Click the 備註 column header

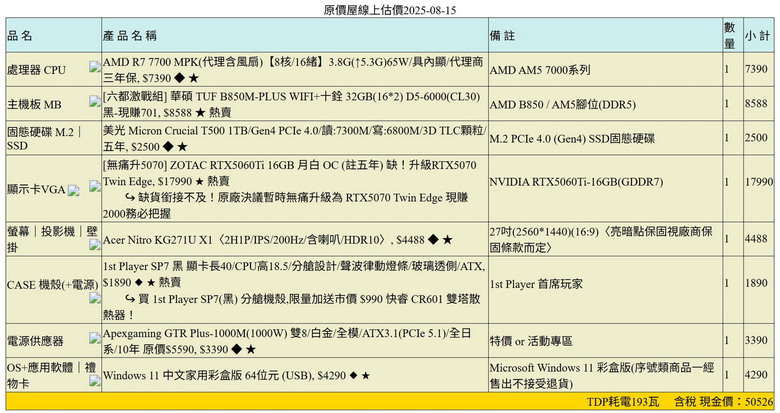click(x=502, y=36)
